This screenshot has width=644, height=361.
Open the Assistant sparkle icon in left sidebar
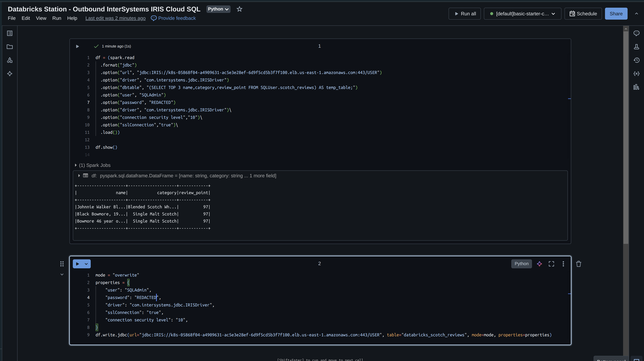[10, 74]
